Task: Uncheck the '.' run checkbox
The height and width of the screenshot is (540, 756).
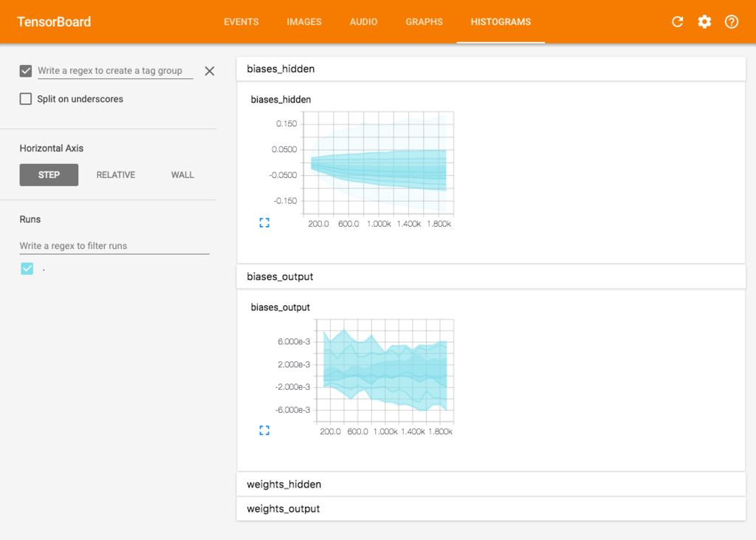Action: point(27,268)
